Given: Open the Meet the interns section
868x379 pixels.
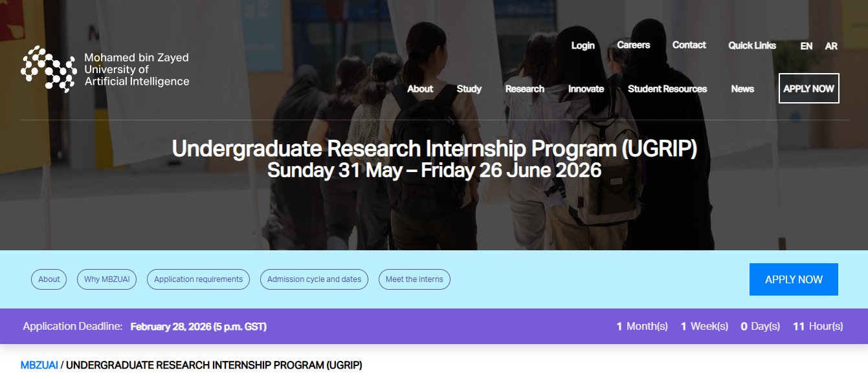Looking at the screenshot, I should [x=414, y=279].
